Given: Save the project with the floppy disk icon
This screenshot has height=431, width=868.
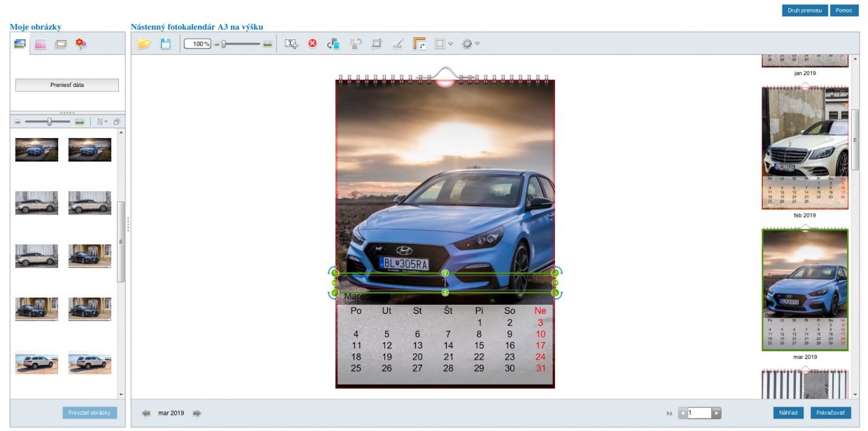Looking at the screenshot, I should (165, 44).
